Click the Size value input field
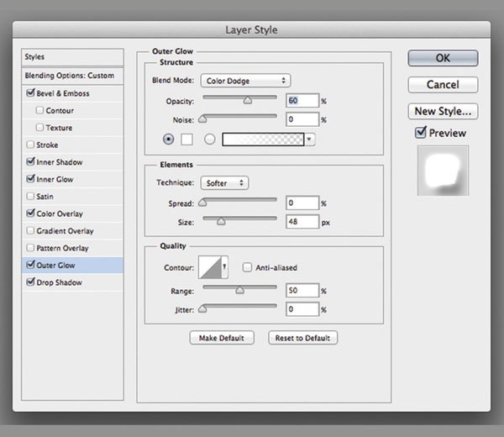 pos(301,222)
